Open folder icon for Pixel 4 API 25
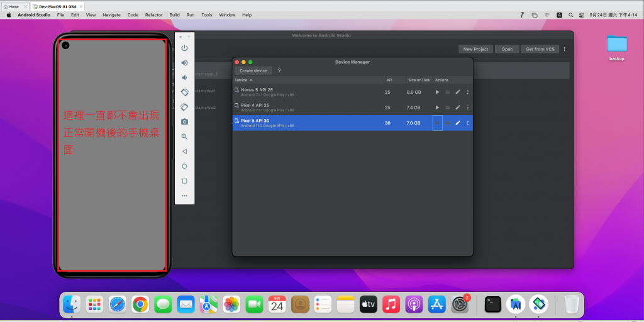The height and width of the screenshot is (322, 644). point(448,107)
